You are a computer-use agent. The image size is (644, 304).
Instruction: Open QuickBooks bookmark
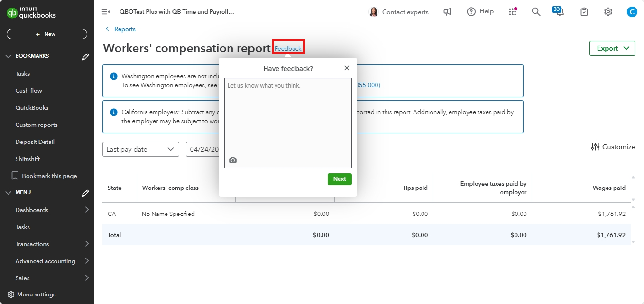tap(32, 108)
